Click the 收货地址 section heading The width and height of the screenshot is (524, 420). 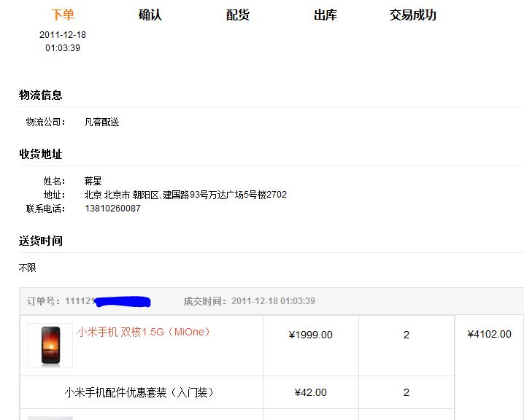tap(40, 154)
